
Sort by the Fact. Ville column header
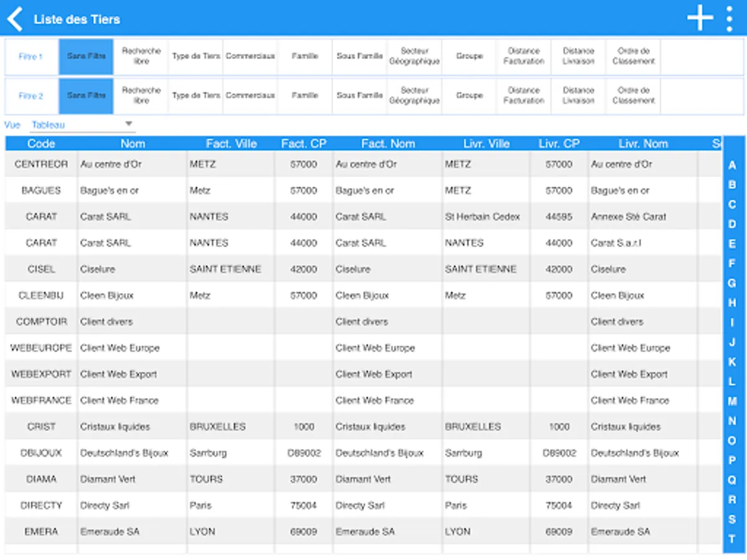[x=232, y=144]
